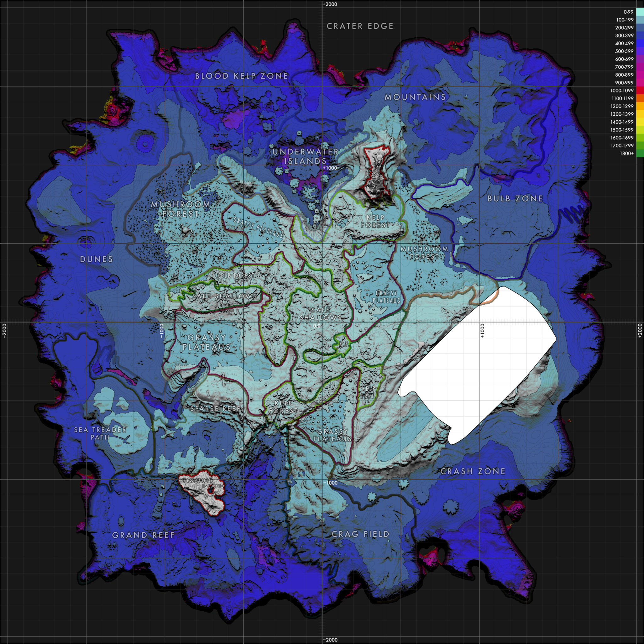Select the MOUNTAINS biome label
The image size is (644, 644).
coord(415,97)
